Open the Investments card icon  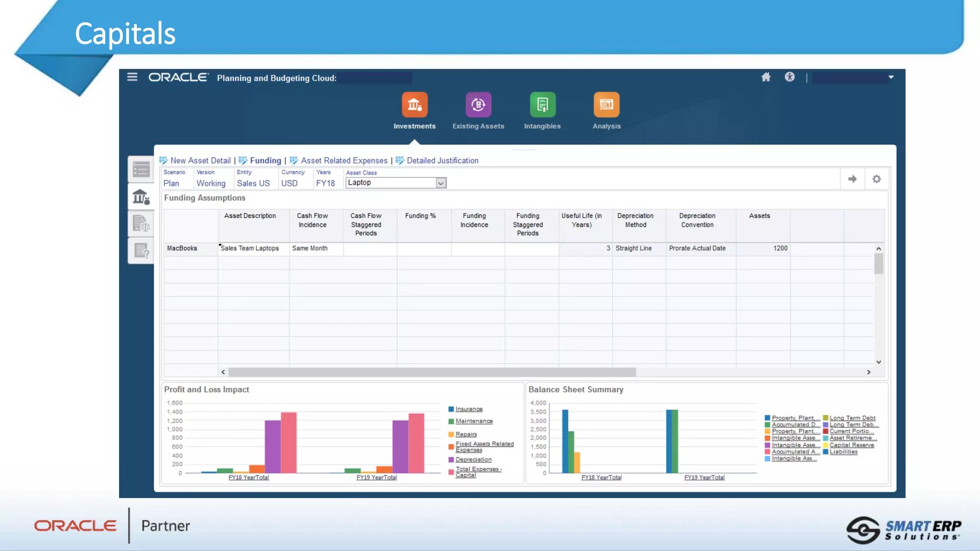tap(414, 105)
